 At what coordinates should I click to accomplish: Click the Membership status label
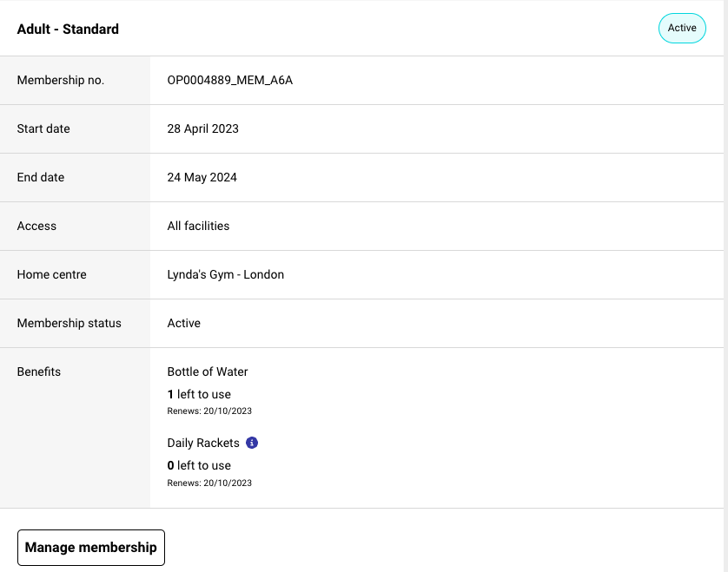pos(69,323)
